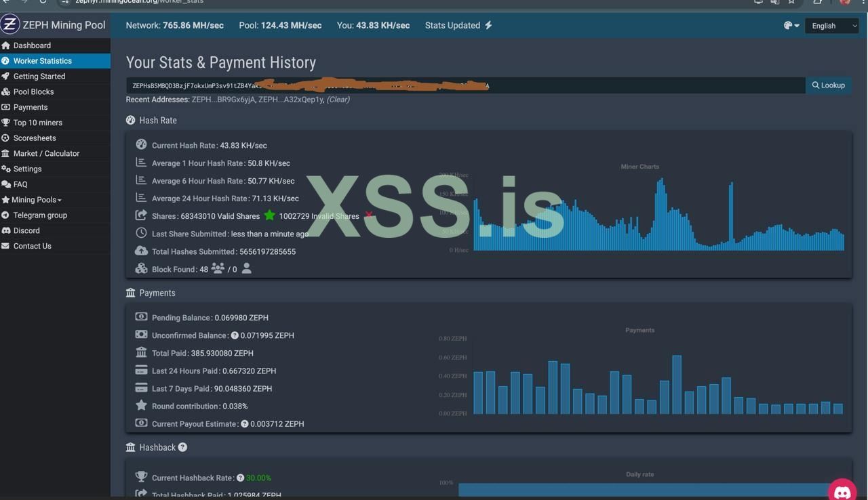Click the Stats Updated lightning bolt icon
The image size is (868, 500).
pyautogui.click(x=488, y=25)
